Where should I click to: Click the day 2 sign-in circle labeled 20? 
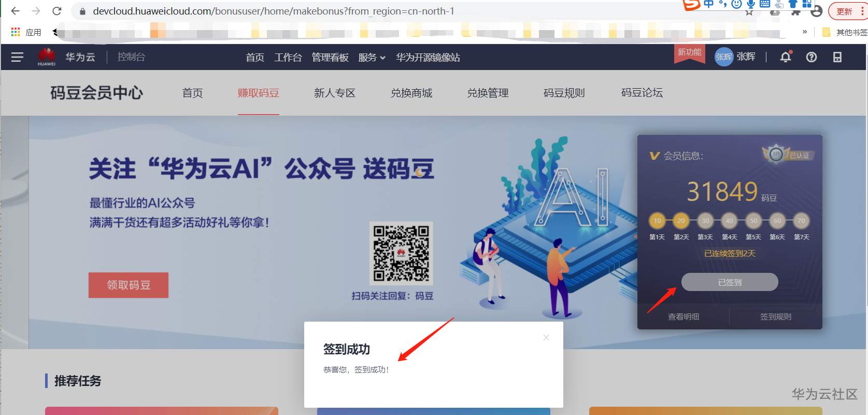coord(681,221)
